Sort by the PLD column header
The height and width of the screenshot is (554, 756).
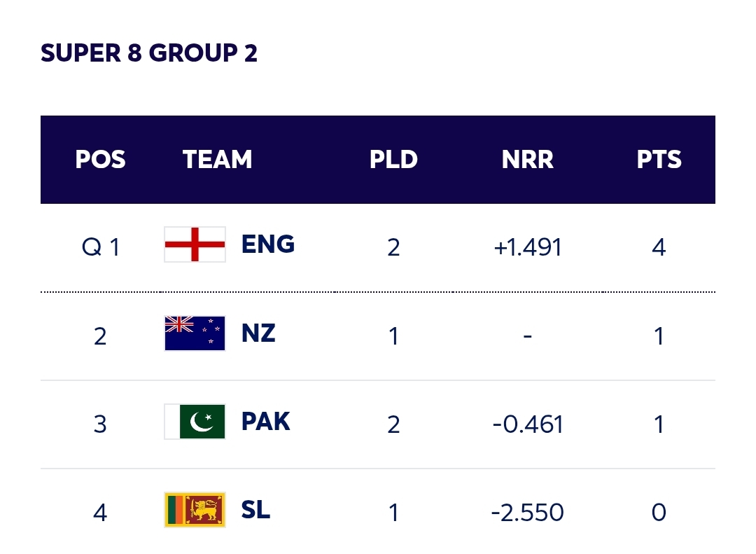coord(393,160)
